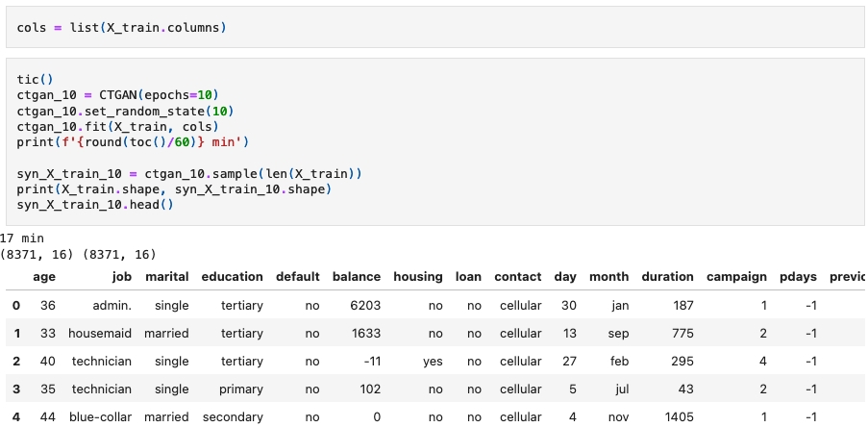This screenshot has width=868, height=427.
Task: Click the 'pdays' column header
Action: 798,277
